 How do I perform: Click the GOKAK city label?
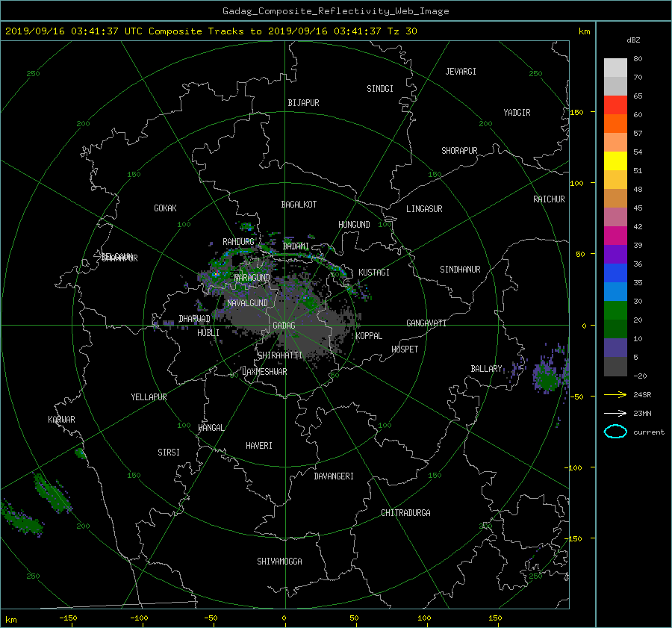pyautogui.click(x=165, y=208)
